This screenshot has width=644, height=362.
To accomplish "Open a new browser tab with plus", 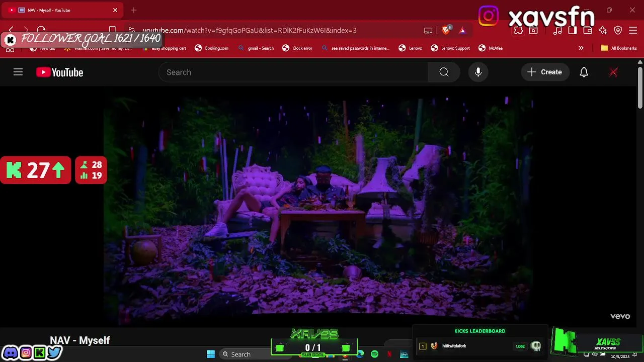I will click(x=134, y=10).
